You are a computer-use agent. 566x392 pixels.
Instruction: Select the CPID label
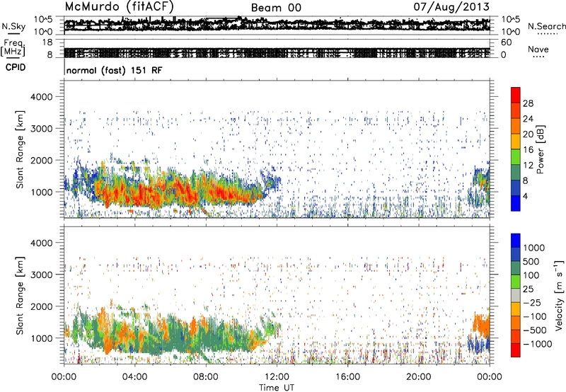[x=16, y=67]
